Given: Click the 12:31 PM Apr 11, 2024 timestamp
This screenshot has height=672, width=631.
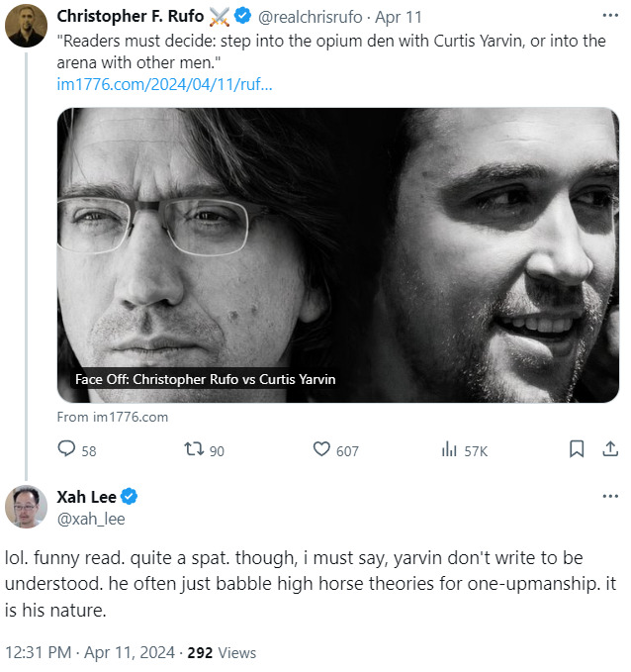Looking at the screenshot, I should coord(90,652).
